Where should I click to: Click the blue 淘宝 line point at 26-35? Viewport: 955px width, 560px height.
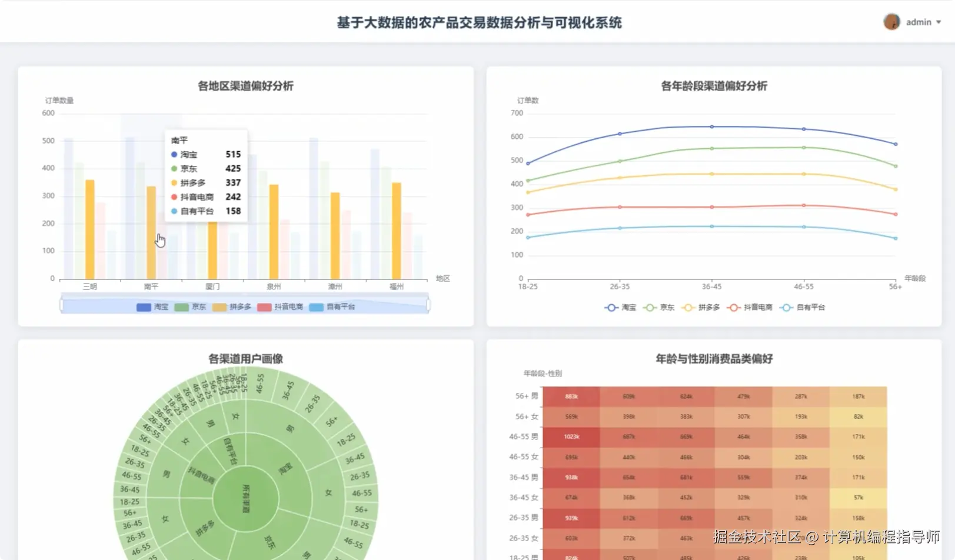coord(620,134)
